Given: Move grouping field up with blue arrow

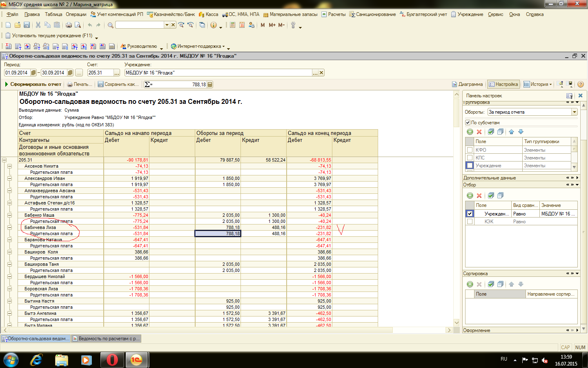Looking at the screenshot, I should pos(511,132).
